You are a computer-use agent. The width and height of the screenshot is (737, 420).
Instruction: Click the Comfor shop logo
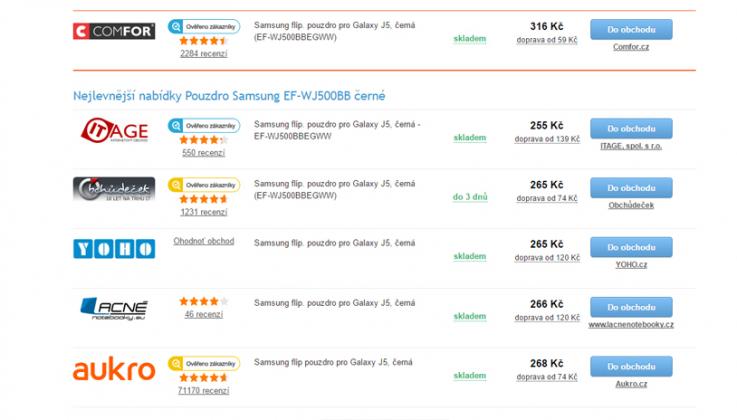tap(114, 31)
